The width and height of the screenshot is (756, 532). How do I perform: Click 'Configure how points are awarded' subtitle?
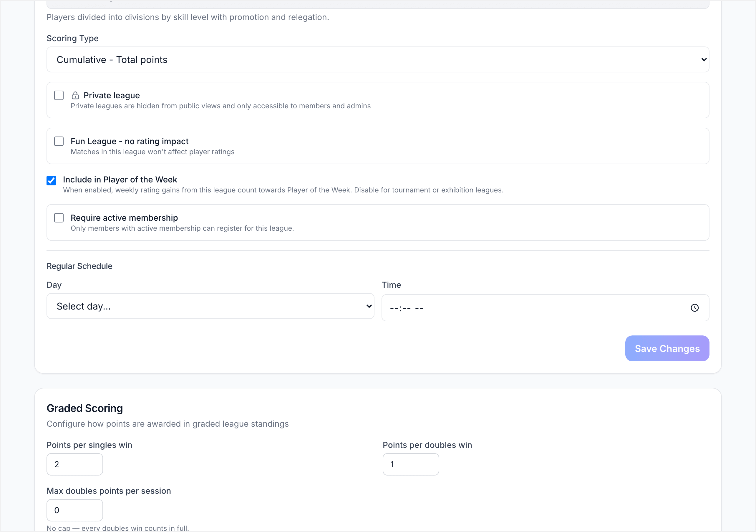(x=168, y=424)
